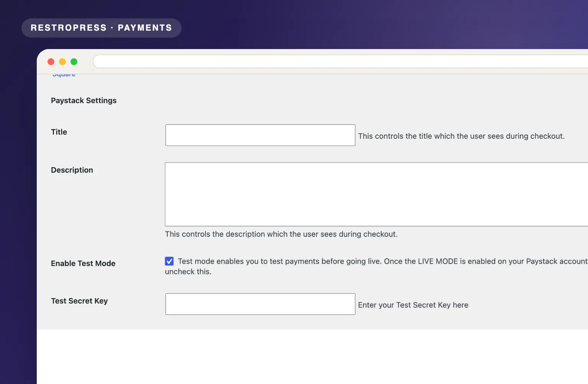Screen dimensions: 588x384
Task: Click the Title field label
Action: (x=59, y=132)
